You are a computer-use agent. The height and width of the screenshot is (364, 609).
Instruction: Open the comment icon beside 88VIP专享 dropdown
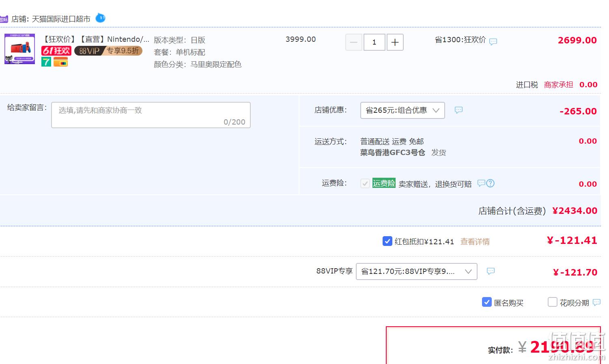pos(491,271)
